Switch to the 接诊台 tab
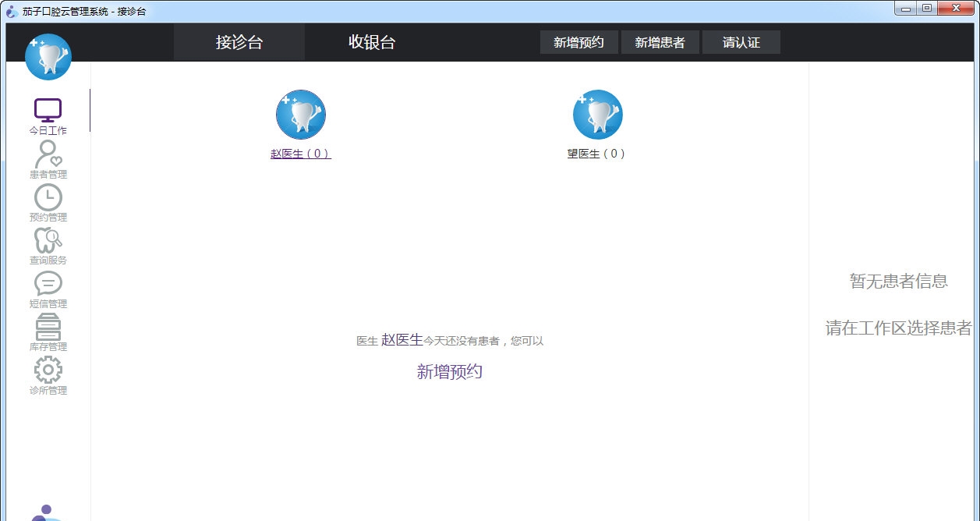Viewport: 980px width, 521px height. pos(239,42)
